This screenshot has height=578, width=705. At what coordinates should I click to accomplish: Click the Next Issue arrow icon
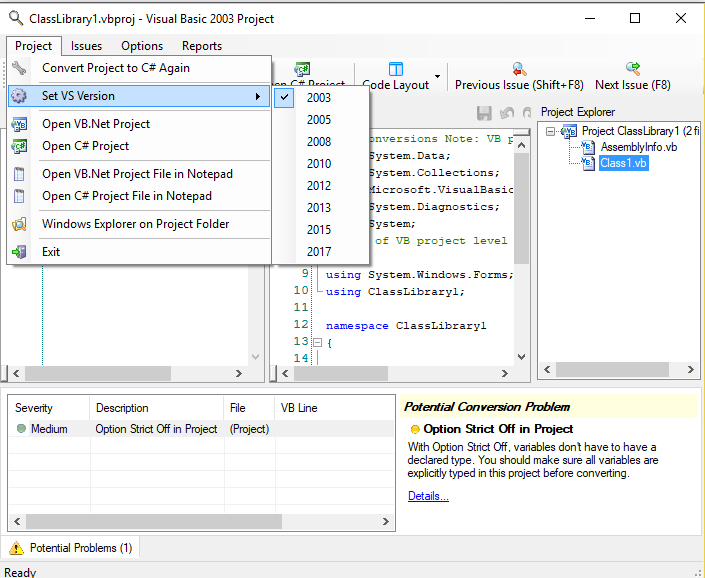[633, 69]
